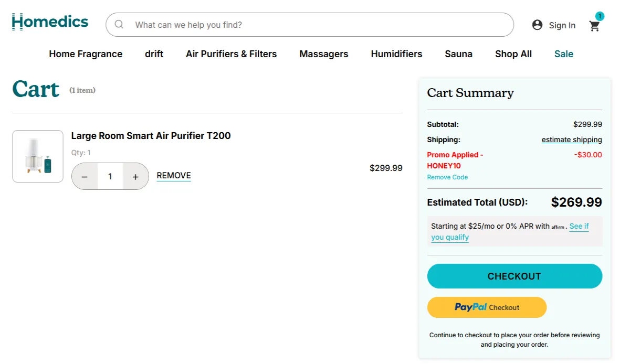Click the search magnifying glass icon

pyautogui.click(x=119, y=24)
